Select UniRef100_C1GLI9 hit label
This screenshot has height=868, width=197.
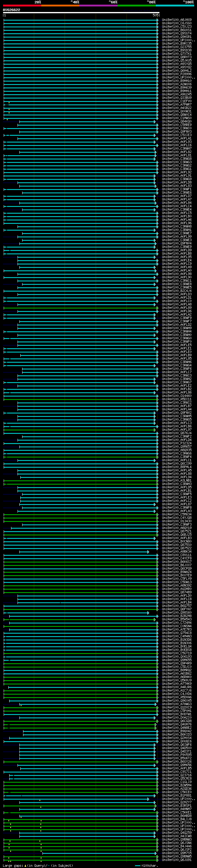177,782
